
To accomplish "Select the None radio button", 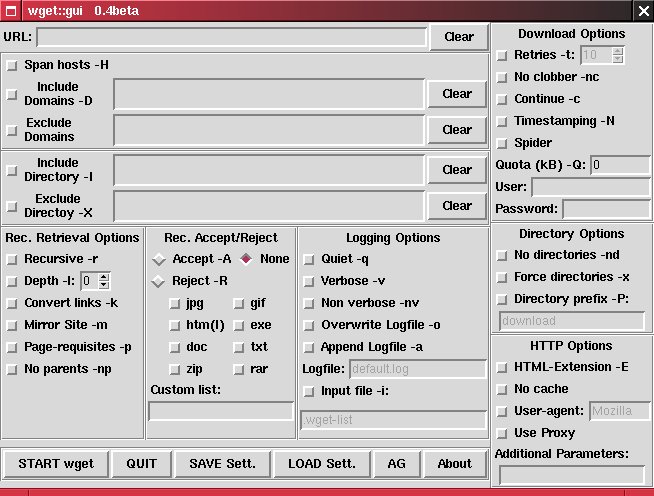I will (246, 259).
